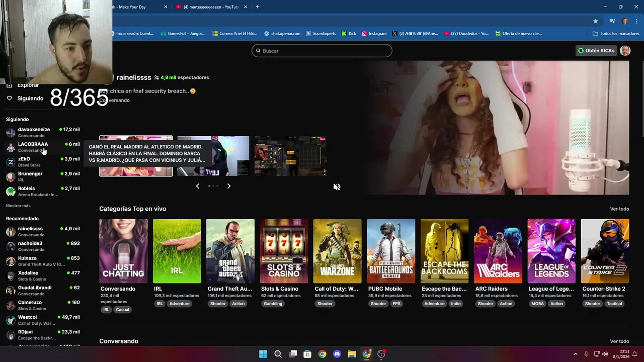Open Chrome profile avatar in toolbar
This screenshot has height=362, width=644.
pos(625,21)
